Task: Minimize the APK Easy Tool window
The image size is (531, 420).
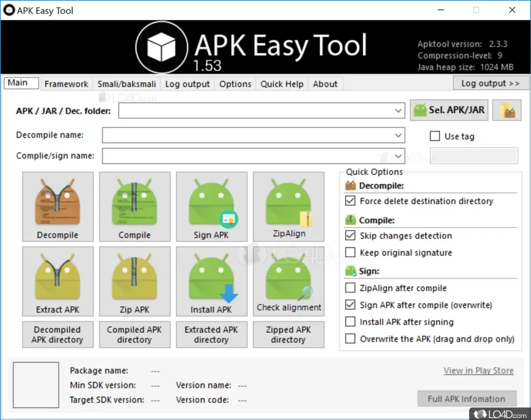Action: coord(441,10)
